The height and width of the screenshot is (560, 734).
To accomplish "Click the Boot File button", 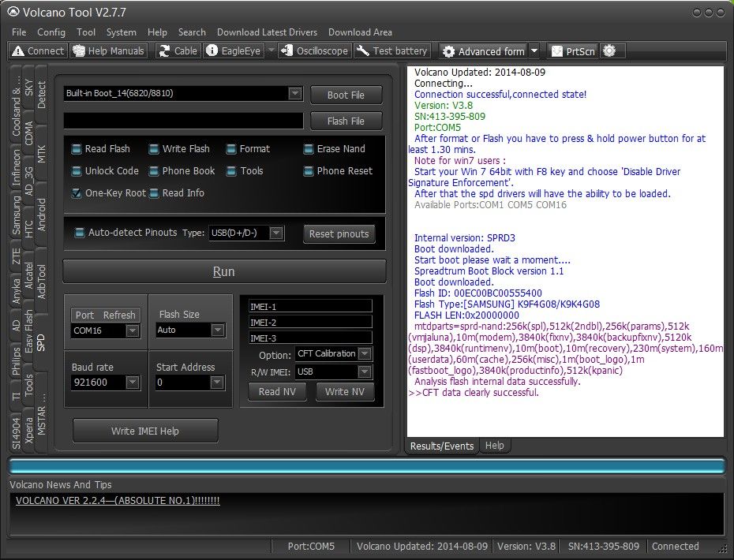I will coord(346,95).
